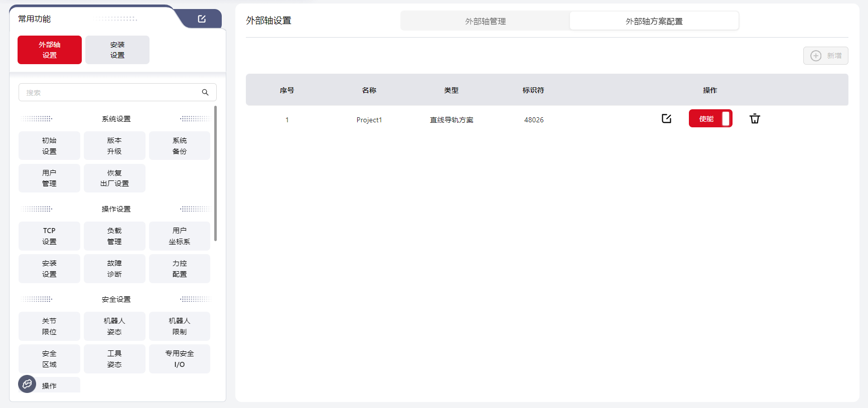Click into the 搜索 search field
Image resolution: width=868 pixels, height=408 pixels.
pos(110,92)
